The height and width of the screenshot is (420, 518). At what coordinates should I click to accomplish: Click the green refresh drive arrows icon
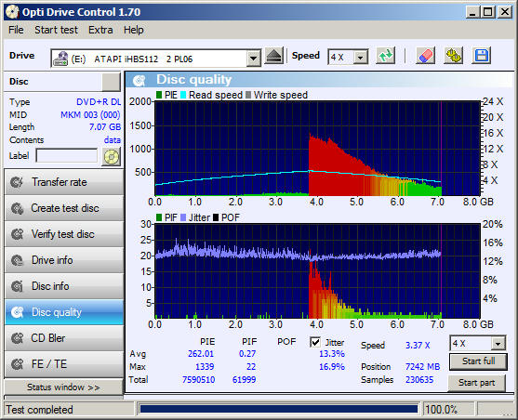[386, 56]
